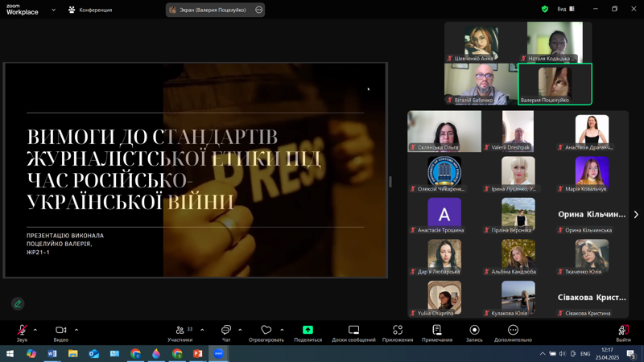Image resolution: width=644 pixels, height=362 pixels.
Task: Open Word from the taskbar
Action: [52, 353]
